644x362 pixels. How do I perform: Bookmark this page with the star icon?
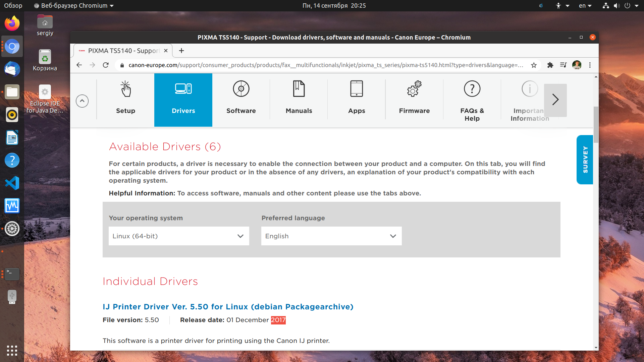tap(534, 65)
